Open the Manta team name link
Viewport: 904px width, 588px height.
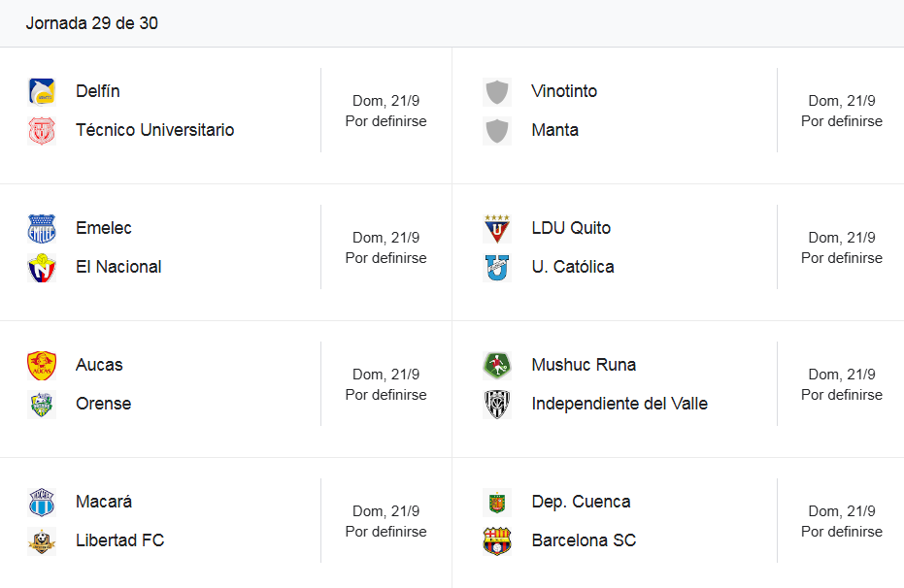554,130
